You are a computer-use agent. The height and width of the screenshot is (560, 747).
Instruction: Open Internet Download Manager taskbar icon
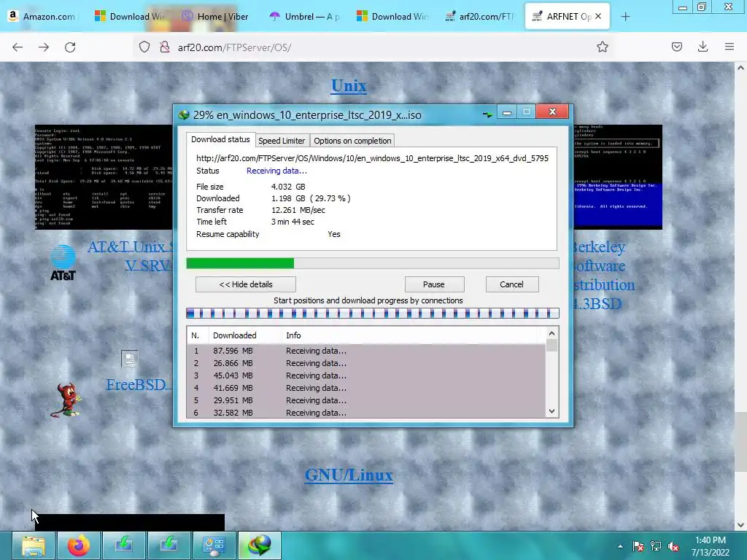[260, 545]
